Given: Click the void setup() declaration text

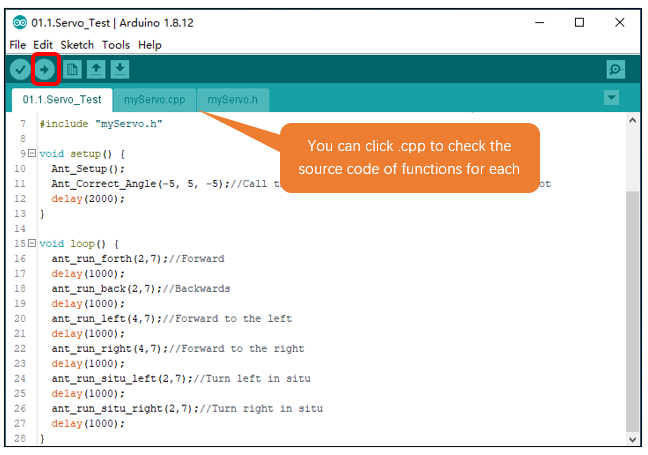Looking at the screenshot, I should click(x=82, y=154).
